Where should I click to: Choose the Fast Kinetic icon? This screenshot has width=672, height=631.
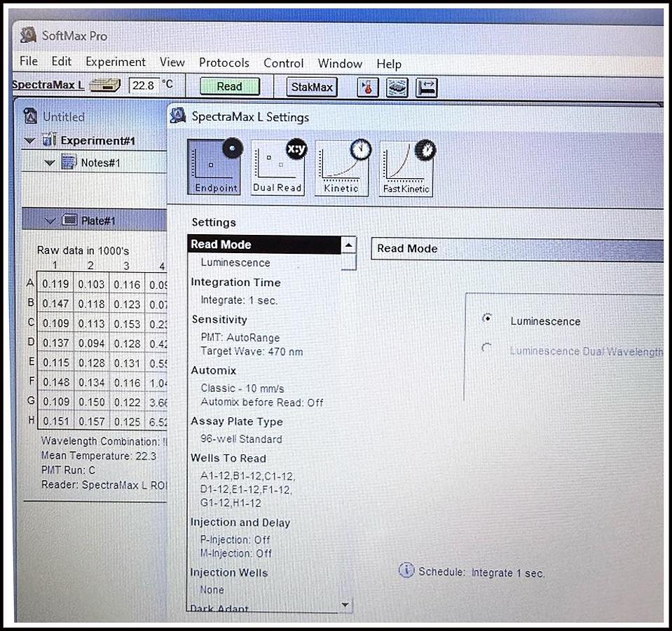coord(406,168)
